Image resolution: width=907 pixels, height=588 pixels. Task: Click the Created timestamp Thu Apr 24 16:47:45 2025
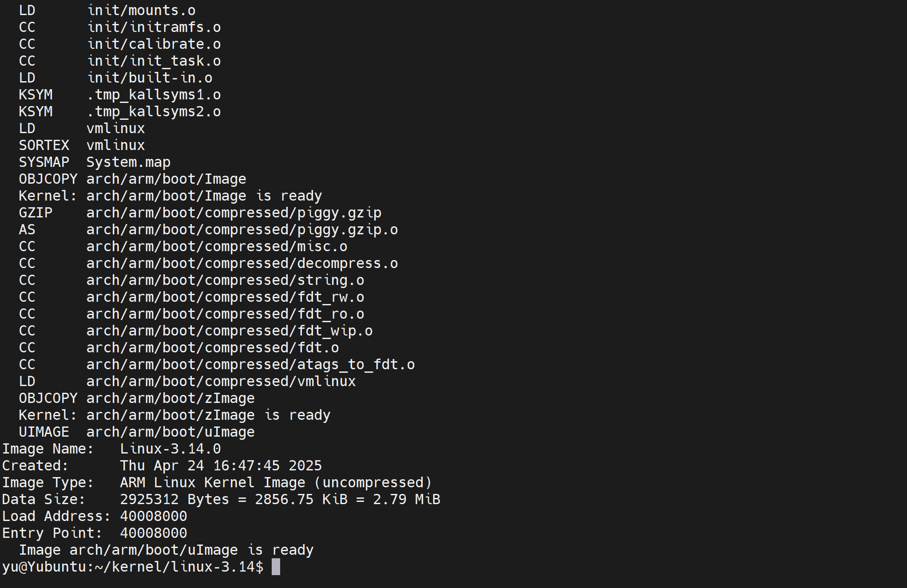point(221,466)
